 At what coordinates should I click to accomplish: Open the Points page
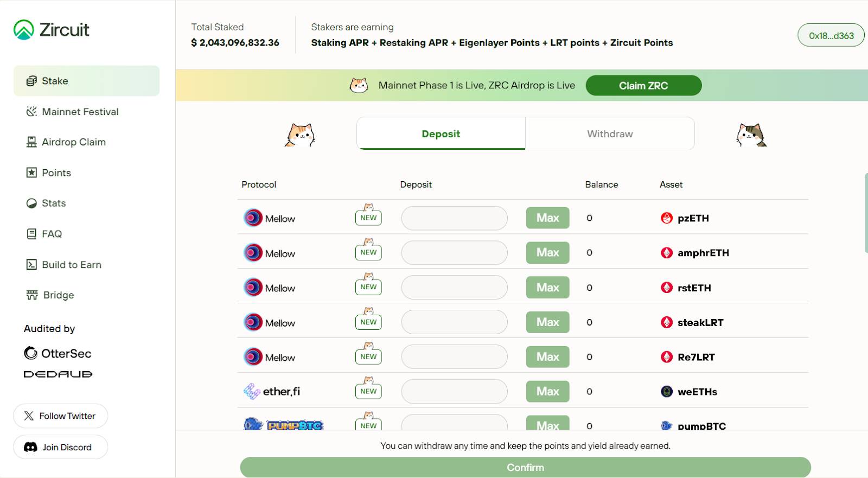tap(48, 173)
